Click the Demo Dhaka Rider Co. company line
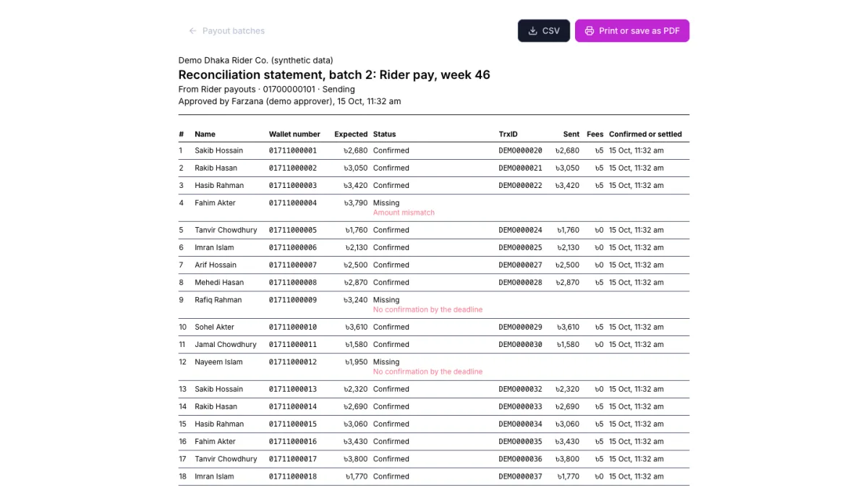 coord(256,61)
